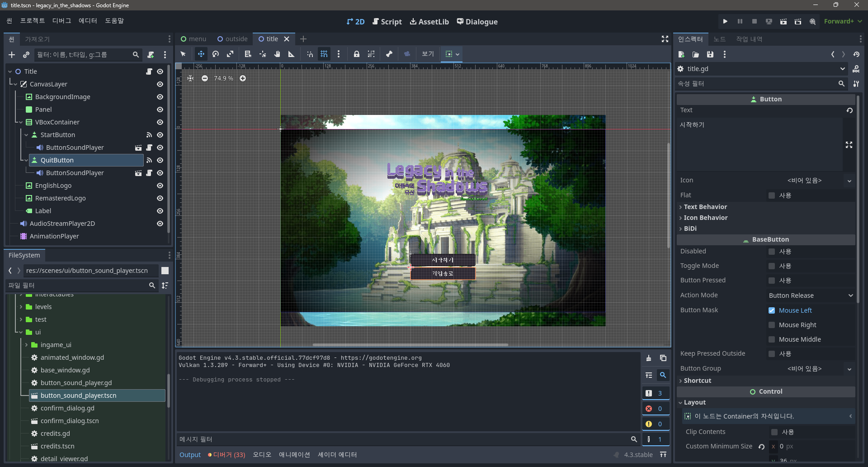
Task: Click the lock selected node icon
Action: 357,54
